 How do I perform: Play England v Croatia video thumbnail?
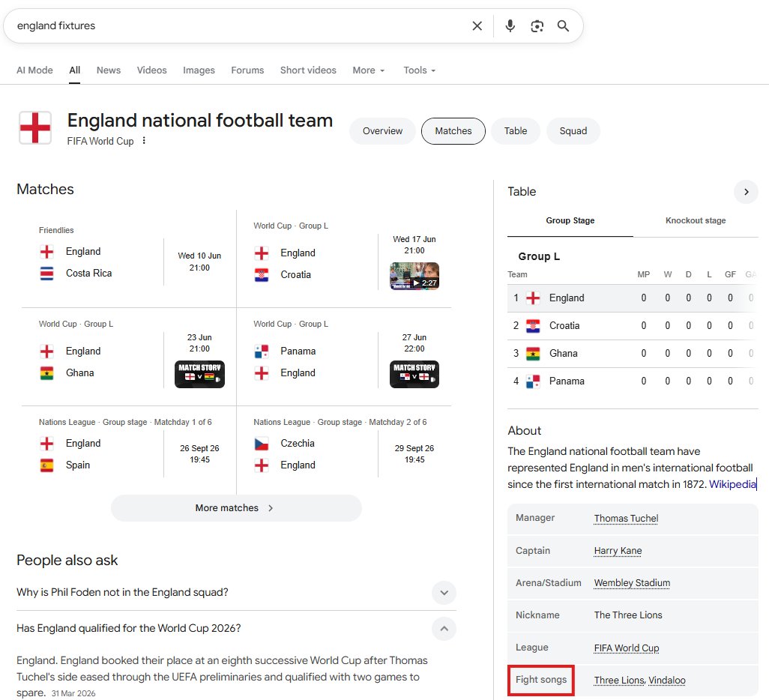point(414,276)
